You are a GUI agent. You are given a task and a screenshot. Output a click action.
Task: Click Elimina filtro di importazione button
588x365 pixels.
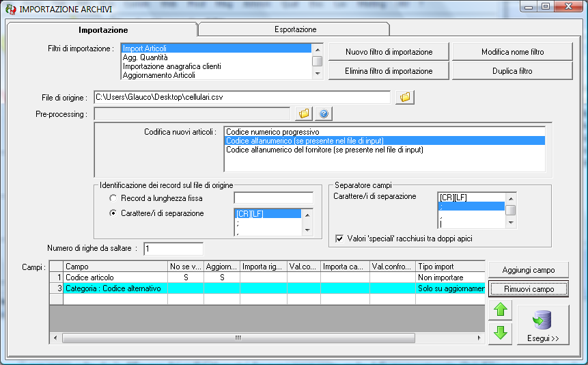(389, 71)
